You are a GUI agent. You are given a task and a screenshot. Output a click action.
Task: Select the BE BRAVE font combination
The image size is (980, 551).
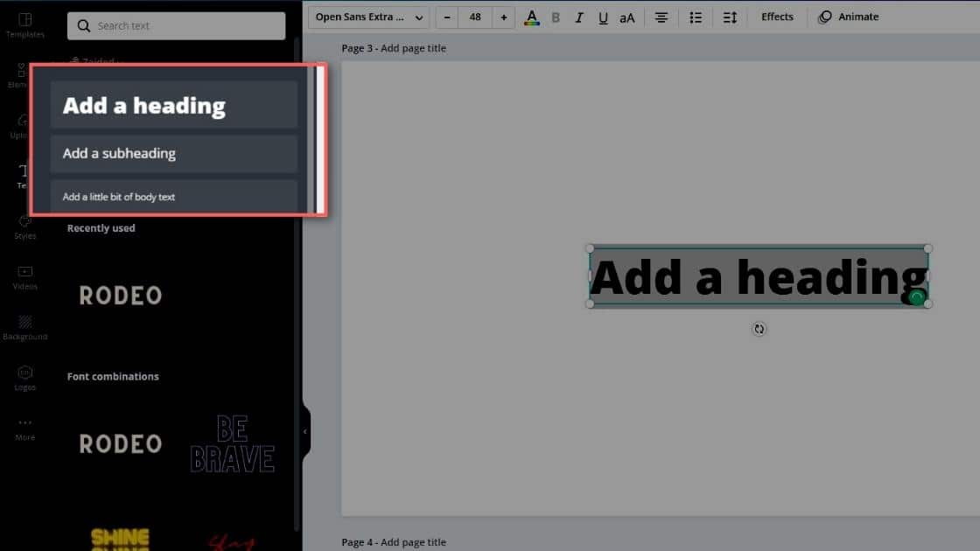[x=233, y=443]
